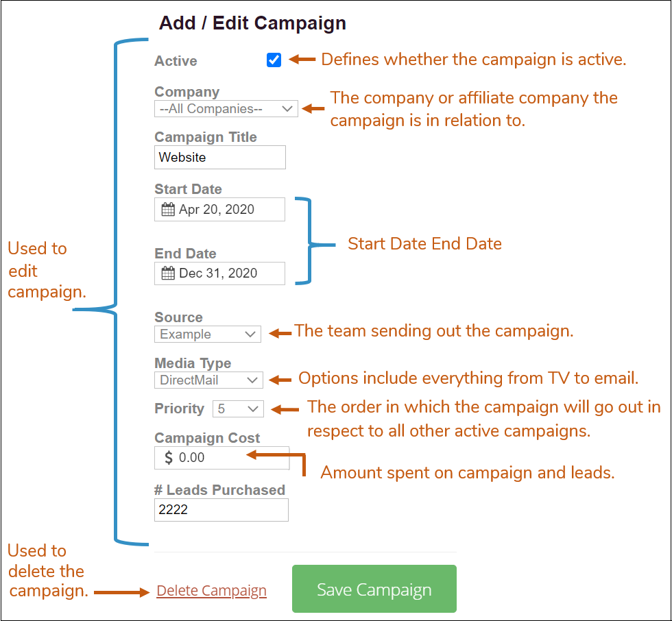The height and width of the screenshot is (621, 672).
Task: Click Save Campaign
Action: click(374, 589)
